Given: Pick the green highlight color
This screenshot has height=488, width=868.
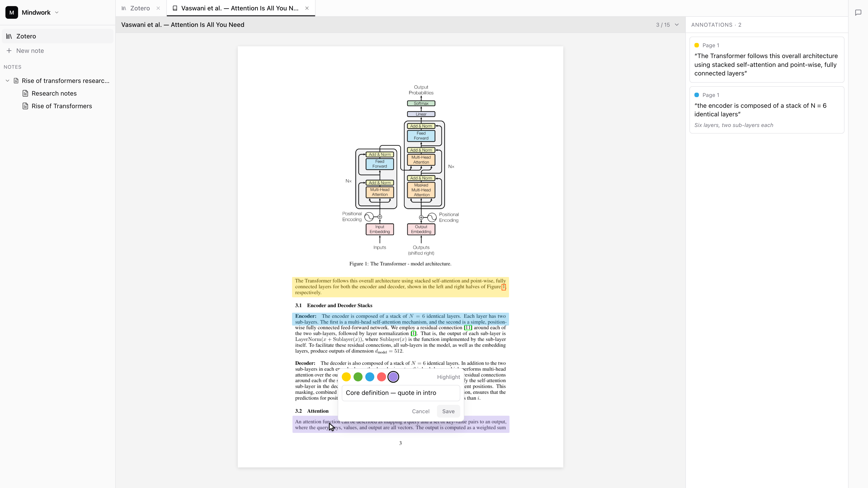Looking at the screenshot, I should pyautogui.click(x=358, y=377).
